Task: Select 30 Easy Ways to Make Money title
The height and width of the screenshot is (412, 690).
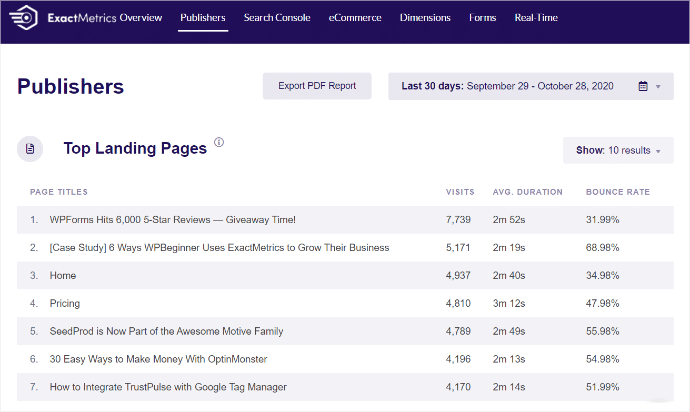Action: [x=158, y=359]
